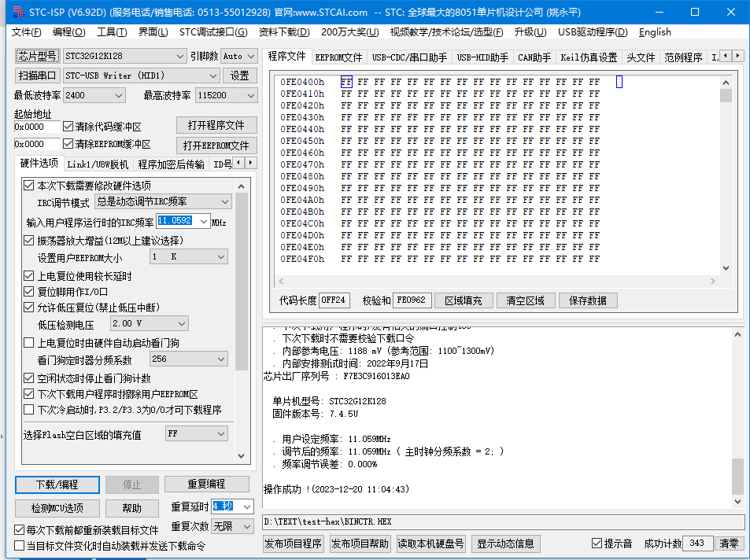This screenshot has height=560, width=750.
Task: Switch to USB-CDC/串口助手 tab
Action: point(409,57)
